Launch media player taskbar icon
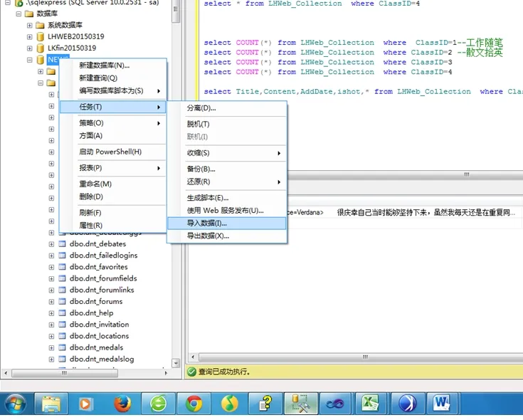 (x=86, y=404)
